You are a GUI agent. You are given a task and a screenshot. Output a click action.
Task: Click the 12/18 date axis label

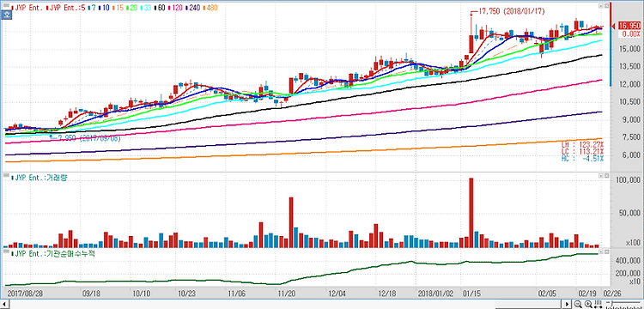[386, 294]
